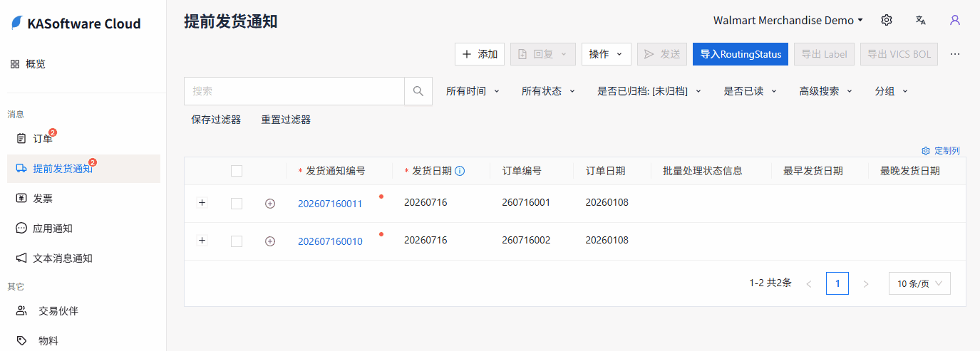
Task: Click order number 260716001 cell
Action: (x=526, y=202)
